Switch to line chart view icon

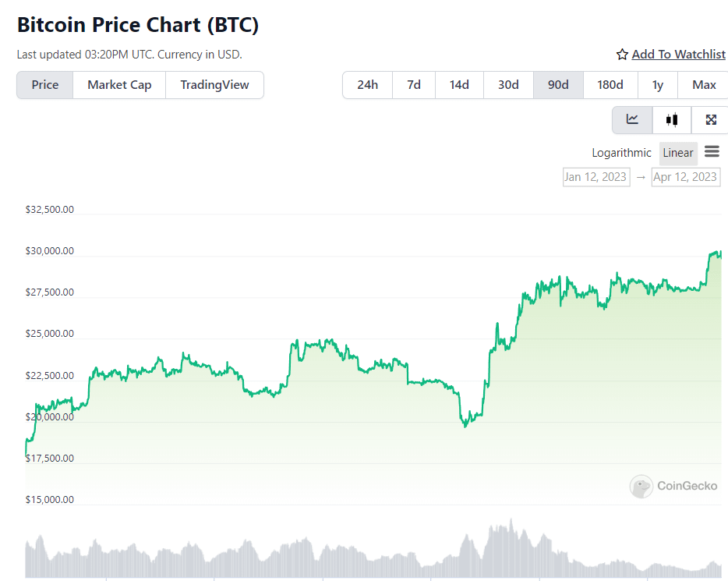tap(632, 119)
